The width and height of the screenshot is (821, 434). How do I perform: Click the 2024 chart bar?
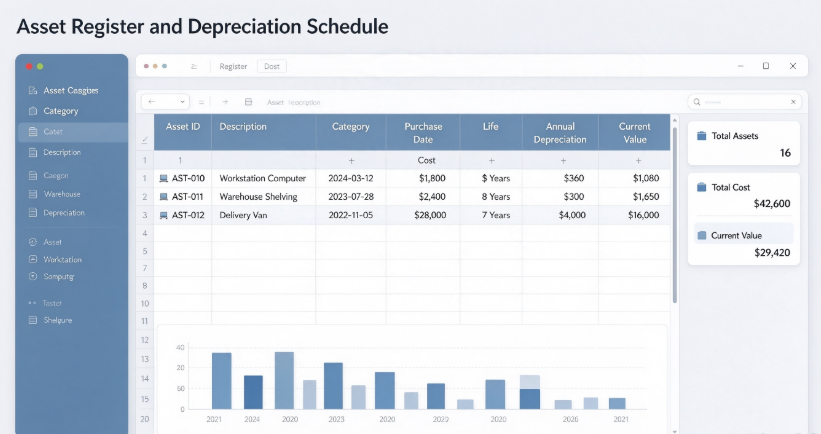253,392
